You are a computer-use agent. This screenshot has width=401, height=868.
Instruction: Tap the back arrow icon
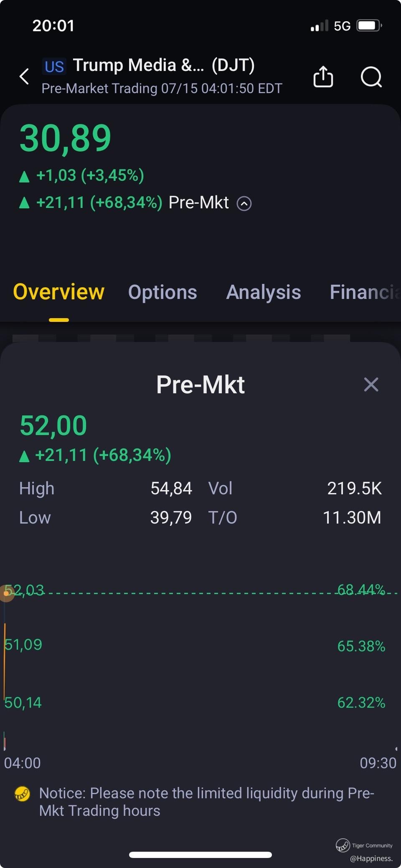[25, 76]
